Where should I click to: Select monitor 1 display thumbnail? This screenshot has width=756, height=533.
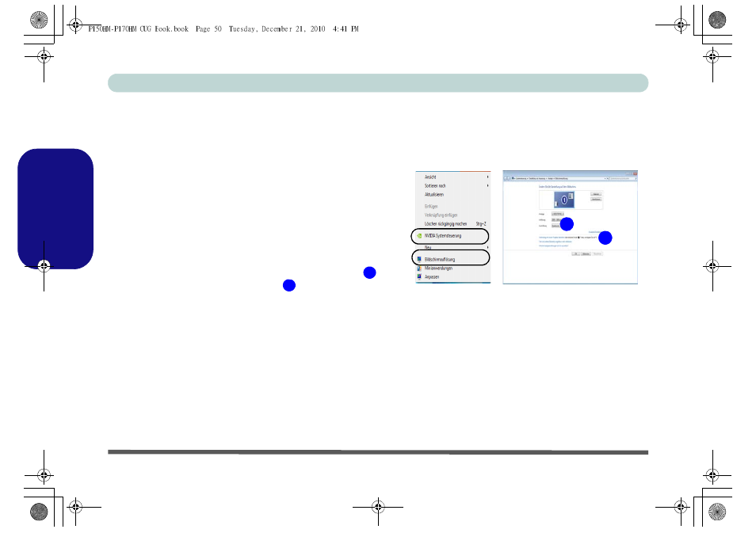pos(564,200)
